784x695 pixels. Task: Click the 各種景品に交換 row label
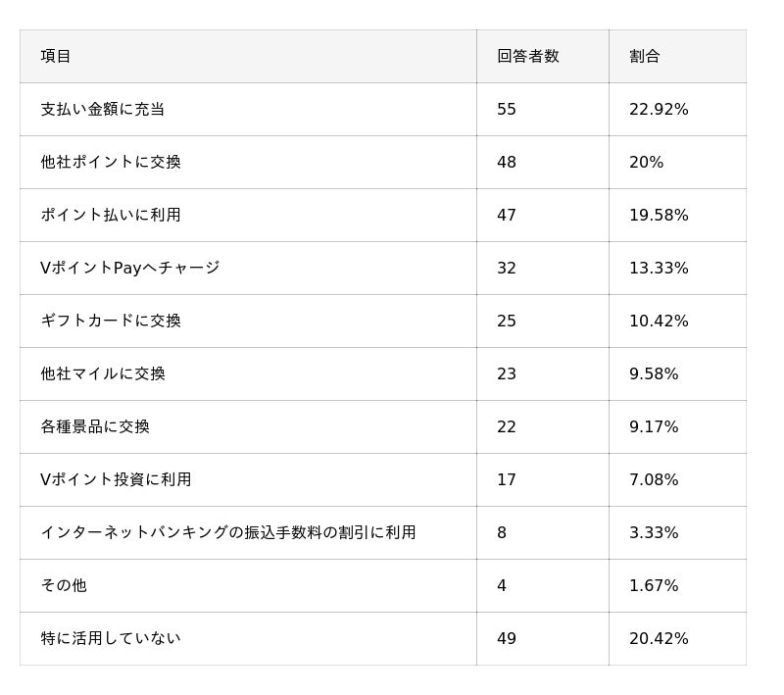coord(95,427)
